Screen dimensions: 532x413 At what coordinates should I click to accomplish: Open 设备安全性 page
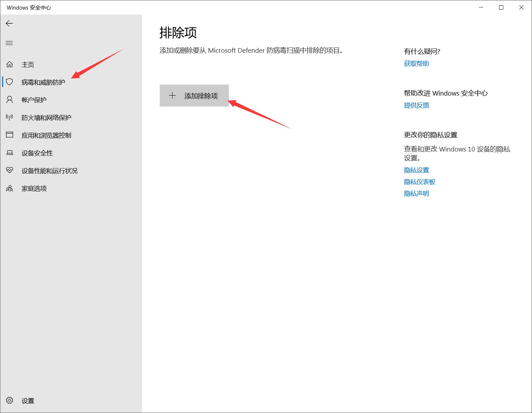[x=71, y=153]
